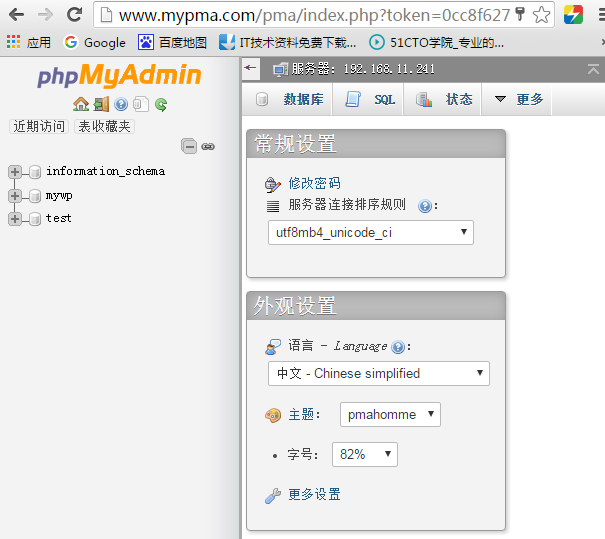This screenshot has width=605, height=539.
Task: Open the utf8mb4_unicode_ci collation dropdown
Action: point(371,232)
